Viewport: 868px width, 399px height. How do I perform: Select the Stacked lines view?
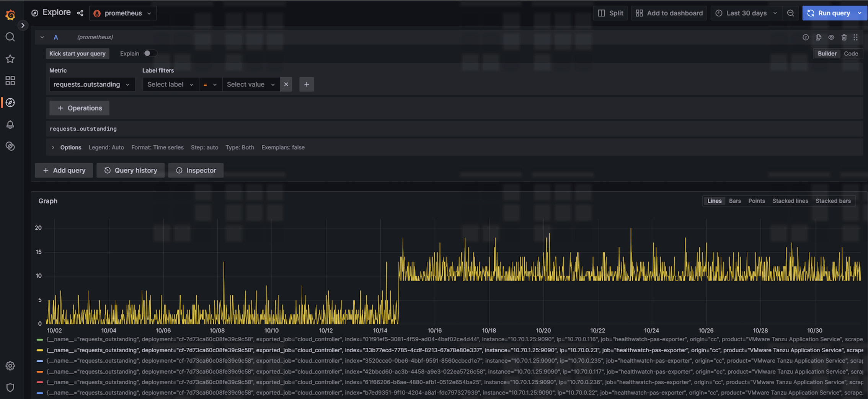tap(790, 200)
